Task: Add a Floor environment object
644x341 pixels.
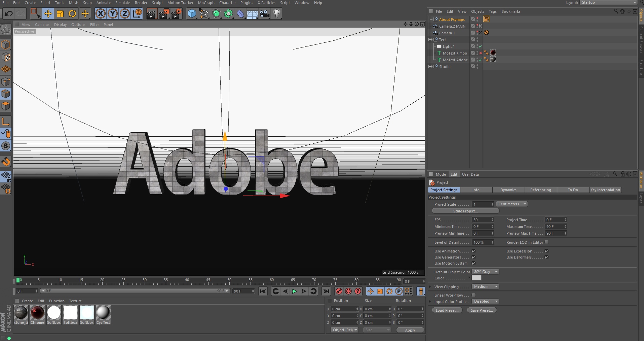Action: (x=252, y=14)
